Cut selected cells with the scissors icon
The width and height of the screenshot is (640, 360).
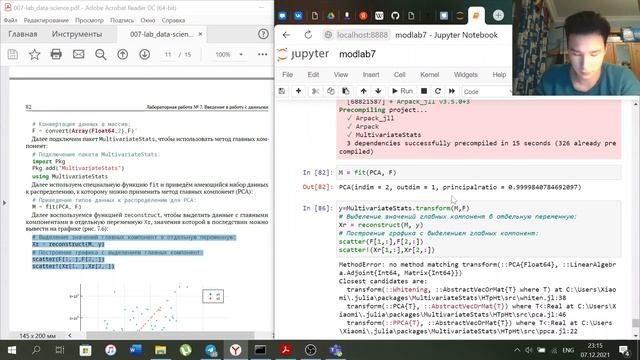(x=315, y=91)
